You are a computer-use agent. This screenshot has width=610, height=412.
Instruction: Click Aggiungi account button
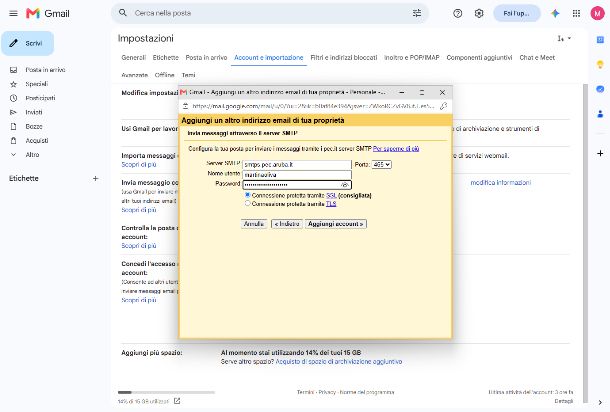click(x=336, y=224)
